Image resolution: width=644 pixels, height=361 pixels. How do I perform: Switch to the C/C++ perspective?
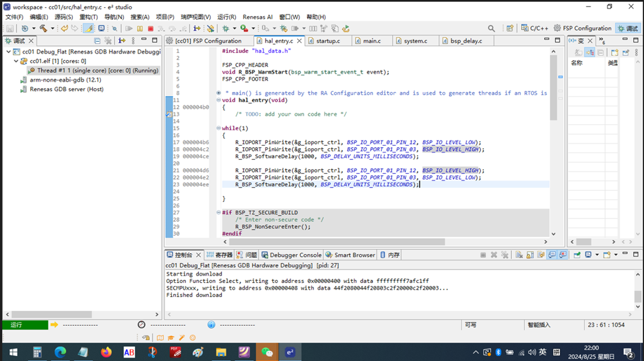(535, 28)
